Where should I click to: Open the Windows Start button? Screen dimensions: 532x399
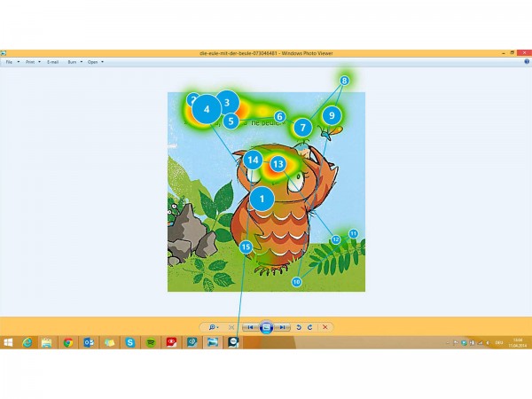coord(8,342)
